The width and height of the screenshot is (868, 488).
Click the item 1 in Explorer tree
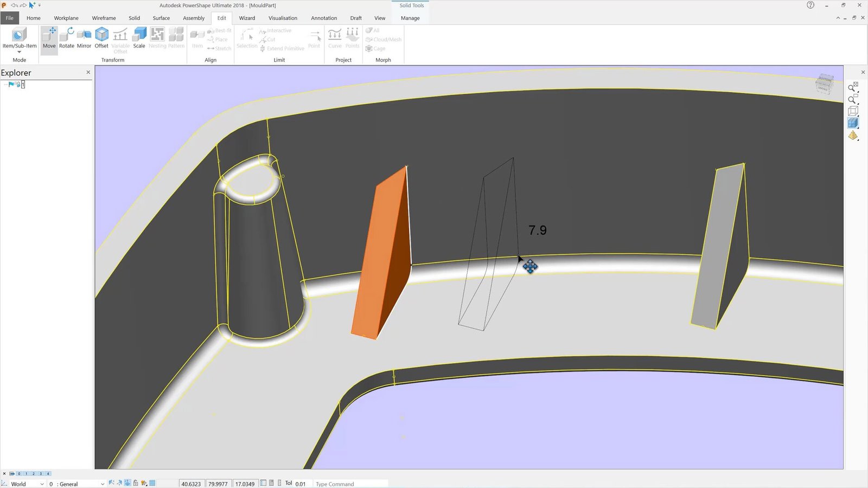tap(23, 85)
